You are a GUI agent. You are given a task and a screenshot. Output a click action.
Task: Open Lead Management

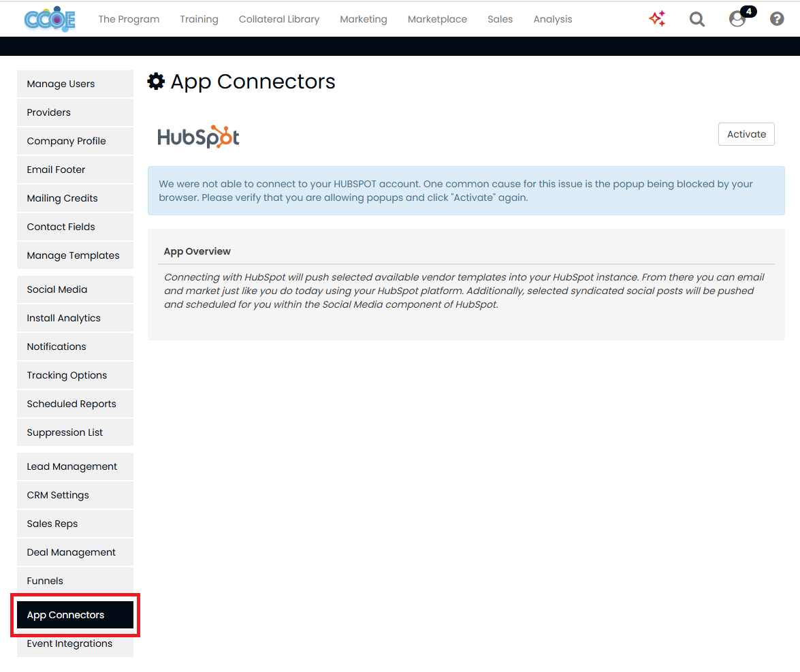coord(75,466)
